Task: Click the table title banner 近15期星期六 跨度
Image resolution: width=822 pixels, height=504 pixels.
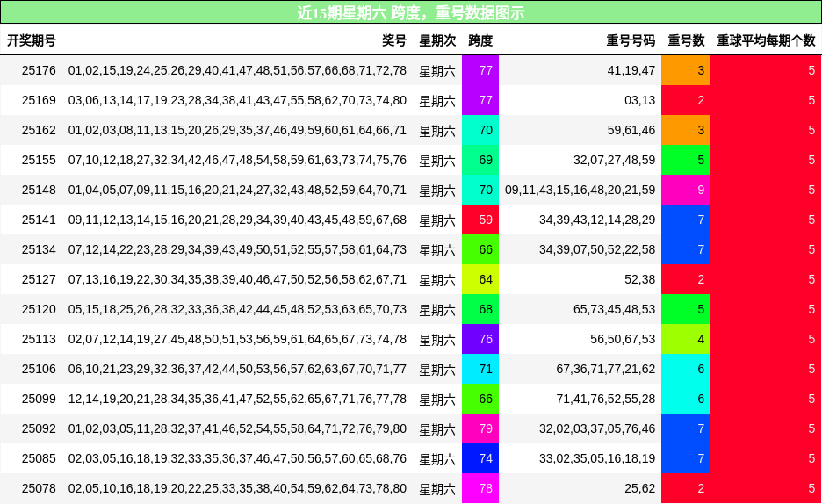Action: (411, 12)
